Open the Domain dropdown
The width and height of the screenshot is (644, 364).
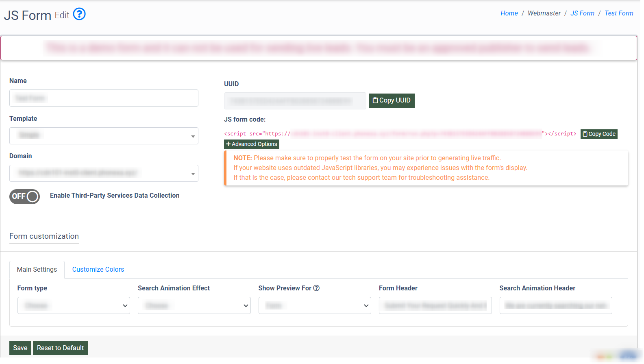pyautogui.click(x=104, y=173)
